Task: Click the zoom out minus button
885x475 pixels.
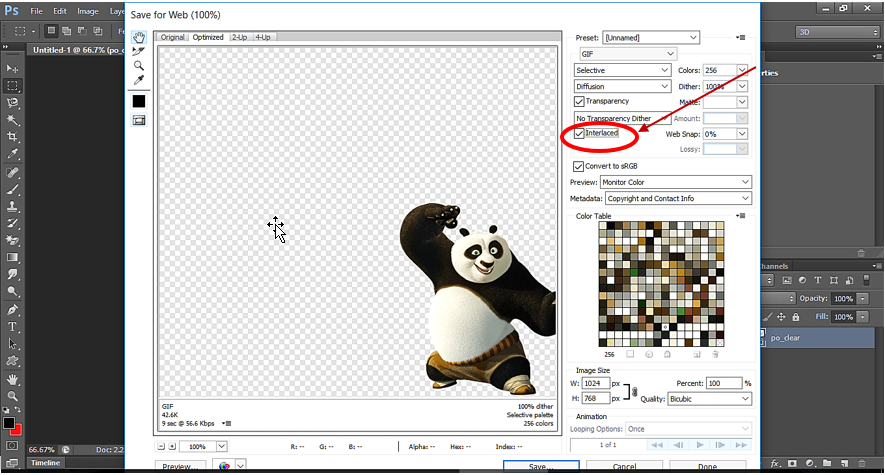Action: click(161, 447)
